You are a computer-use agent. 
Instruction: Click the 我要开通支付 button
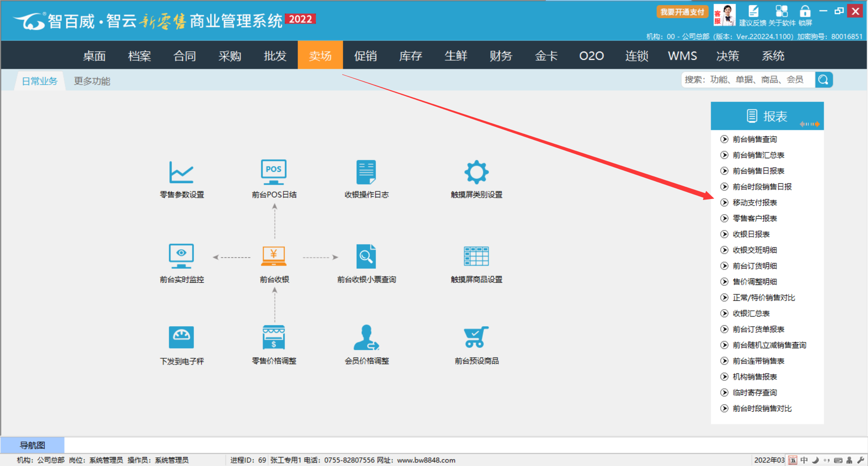682,12
